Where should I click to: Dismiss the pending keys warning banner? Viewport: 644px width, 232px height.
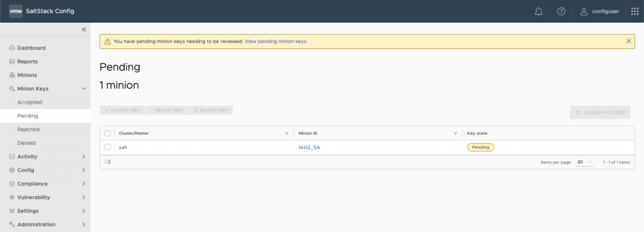tap(628, 41)
